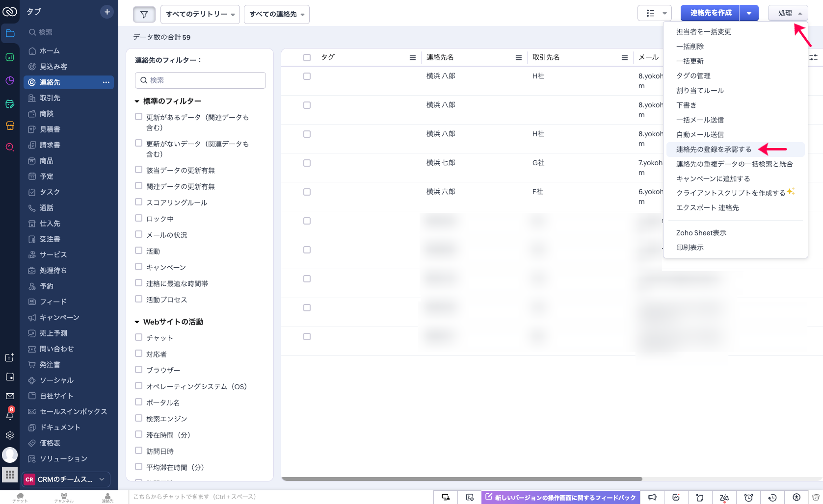Collapse the 標準のフィルター section

click(137, 101)
